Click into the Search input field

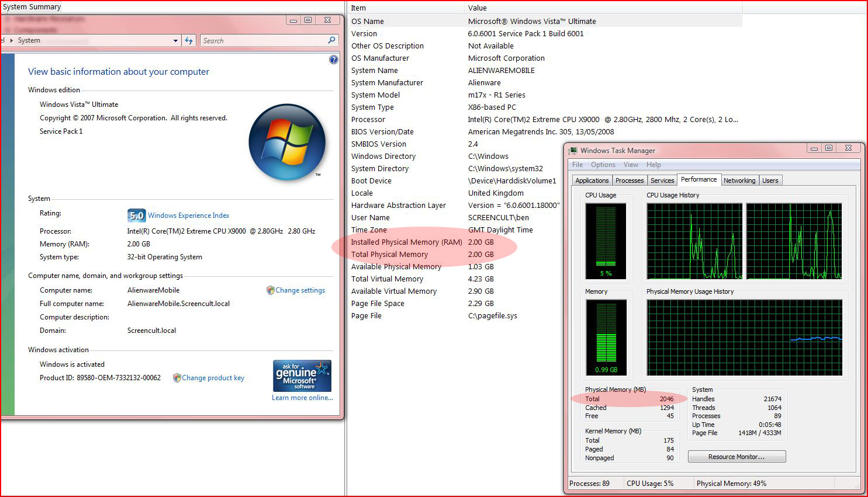264,41
